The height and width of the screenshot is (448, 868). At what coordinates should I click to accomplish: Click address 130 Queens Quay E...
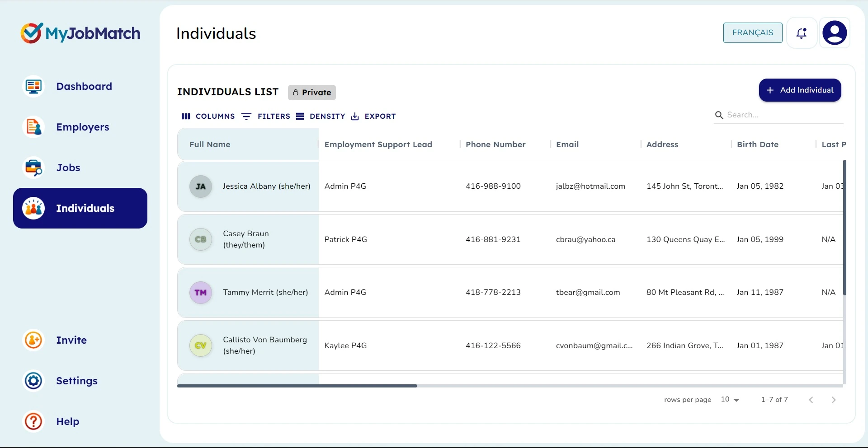[686, 239]
